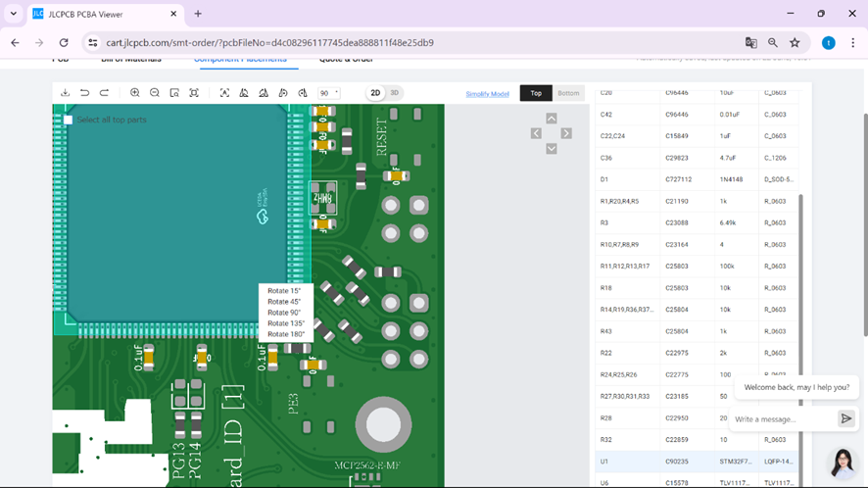Click the 'Write a message' chat field
The height and width of the screenshot is (488, 868).
(784, 419)
